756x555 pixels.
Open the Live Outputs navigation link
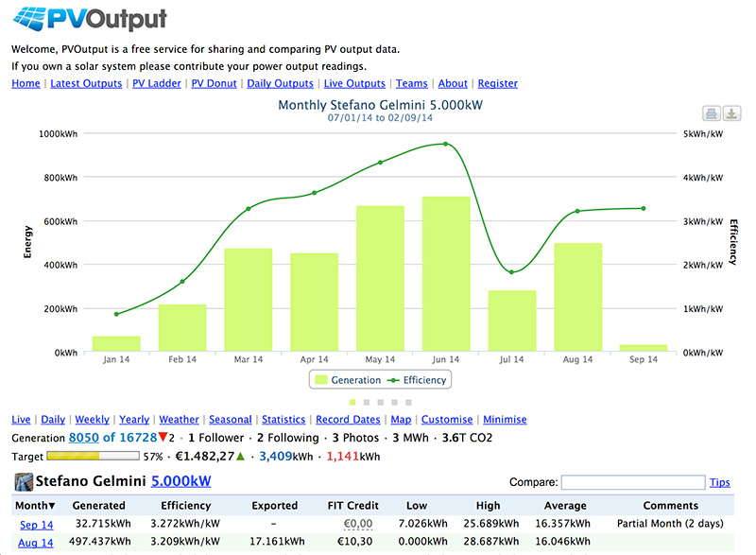[x=354, y=83]
